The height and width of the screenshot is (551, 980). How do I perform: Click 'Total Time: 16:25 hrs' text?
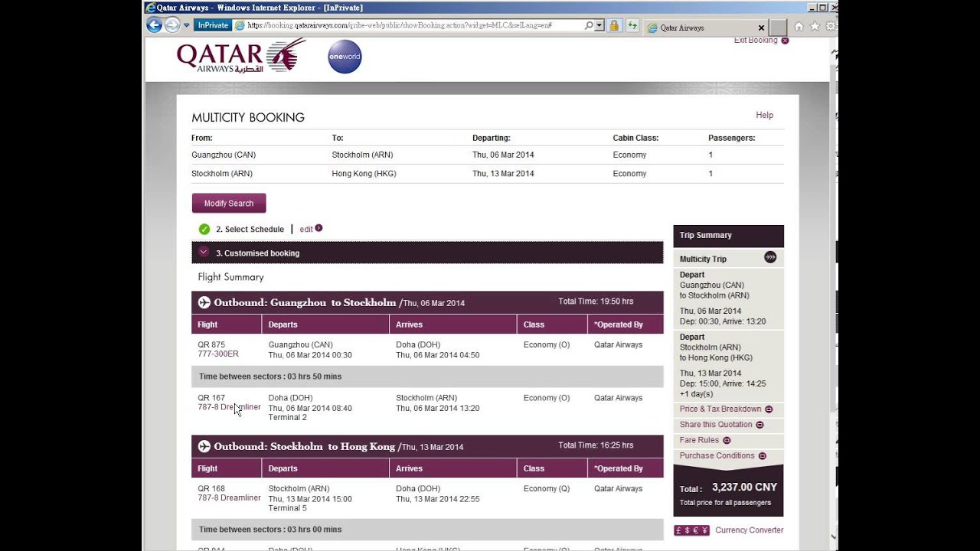click(596, 445)
